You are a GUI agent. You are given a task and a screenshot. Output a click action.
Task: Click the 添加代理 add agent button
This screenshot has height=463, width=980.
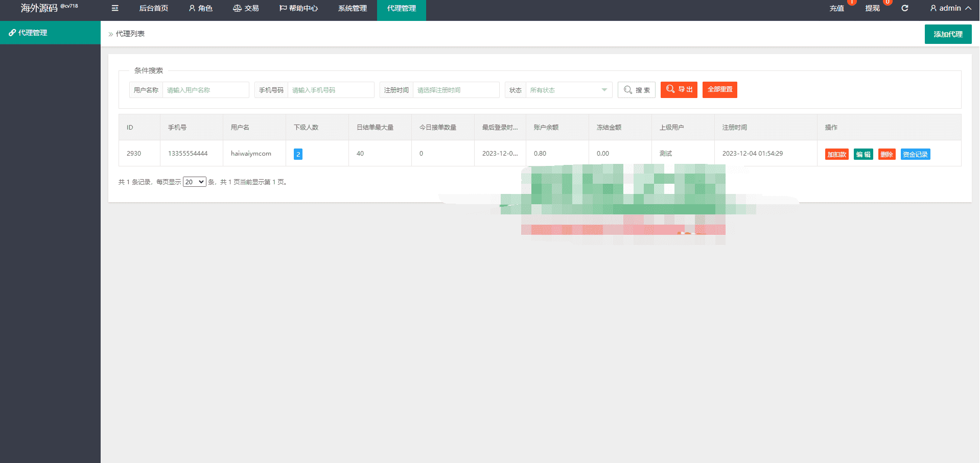click(948, 34)
